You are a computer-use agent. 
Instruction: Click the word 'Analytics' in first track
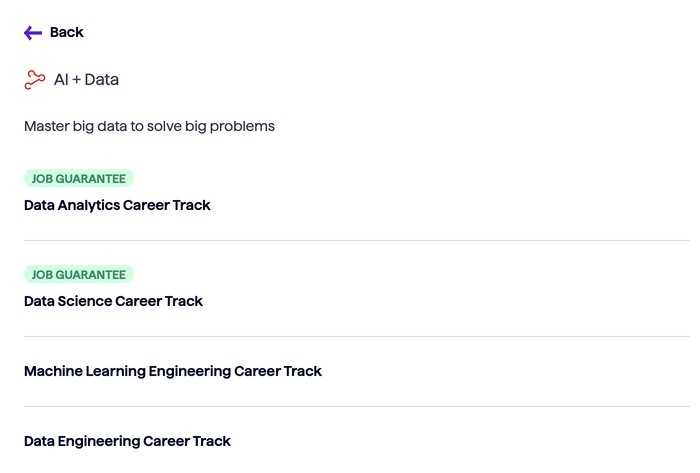point(89,205)
